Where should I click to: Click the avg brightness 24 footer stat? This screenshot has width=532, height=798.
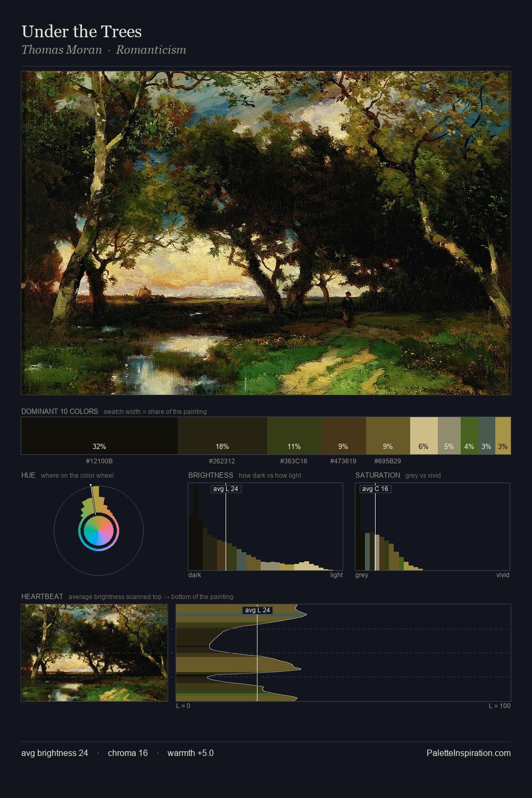[x=55, y=753]
